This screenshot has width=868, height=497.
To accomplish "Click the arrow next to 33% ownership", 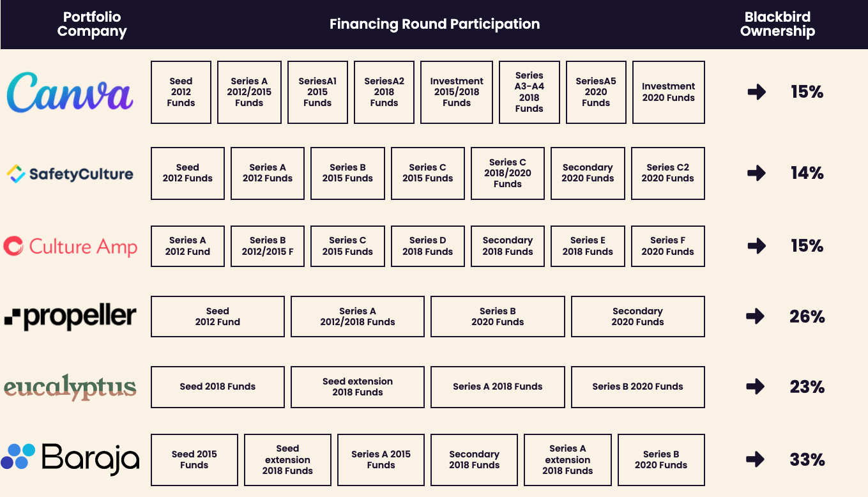I will [x=756, y=459].
